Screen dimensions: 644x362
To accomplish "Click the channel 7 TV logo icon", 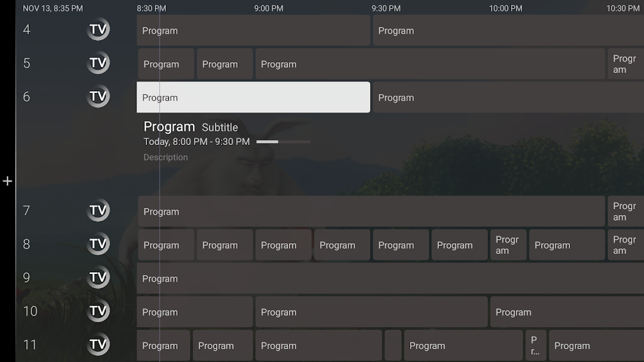I will [x=98, y=210].
